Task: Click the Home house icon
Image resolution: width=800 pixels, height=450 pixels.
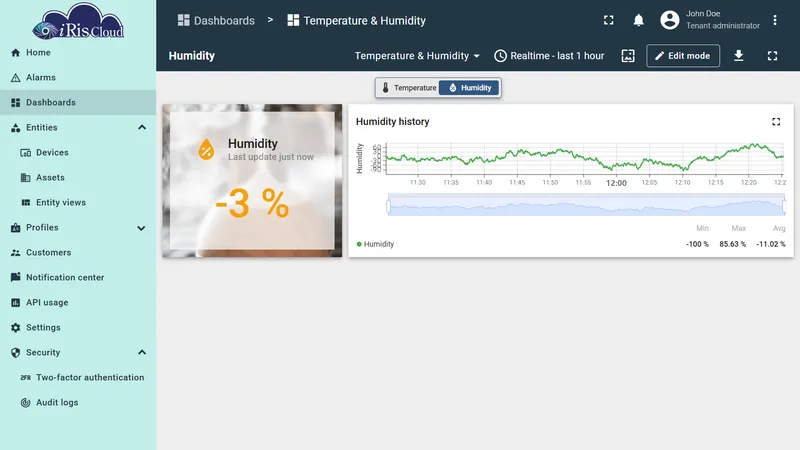Action: click(x=15, y=53)
